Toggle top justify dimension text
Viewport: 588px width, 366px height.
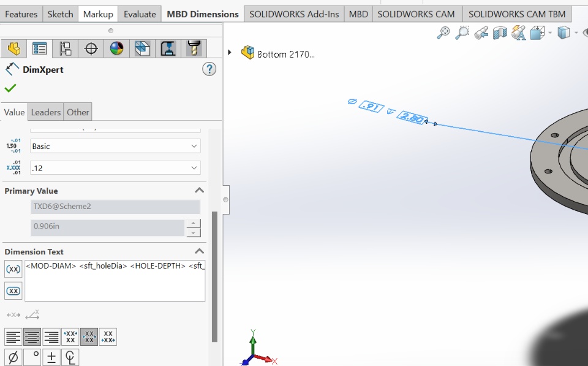pos(70,337)
